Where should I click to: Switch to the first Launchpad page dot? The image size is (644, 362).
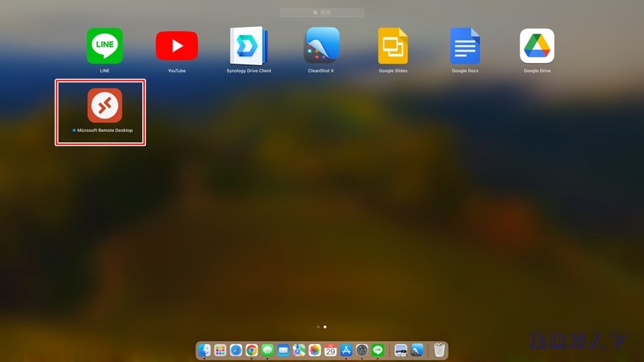[x=318, y=327]
